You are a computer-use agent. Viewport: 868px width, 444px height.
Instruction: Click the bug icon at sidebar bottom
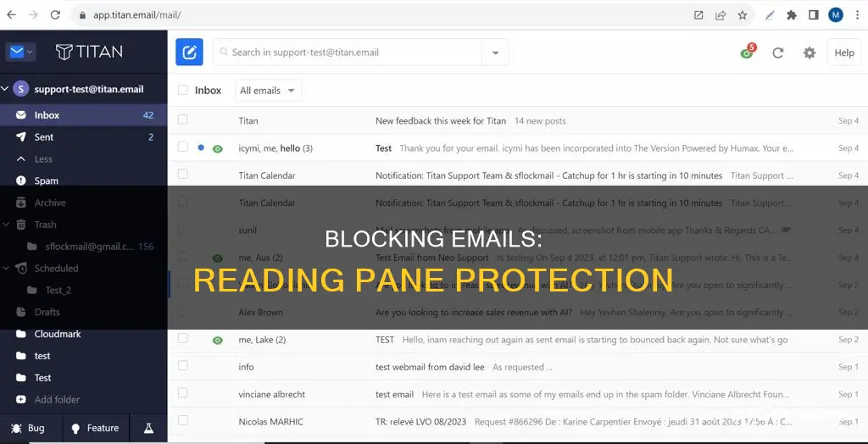tap(16, 428)
